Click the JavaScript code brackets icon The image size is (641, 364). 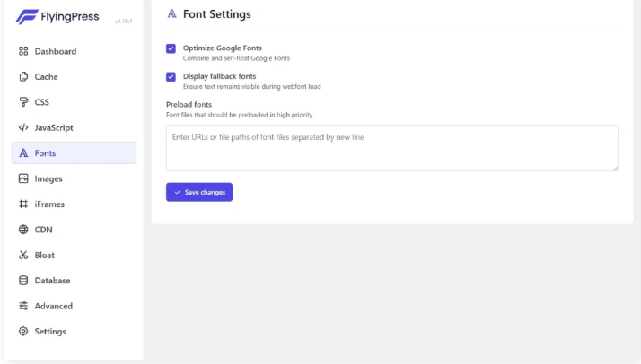pyautogui.click(x=23, y=127)
